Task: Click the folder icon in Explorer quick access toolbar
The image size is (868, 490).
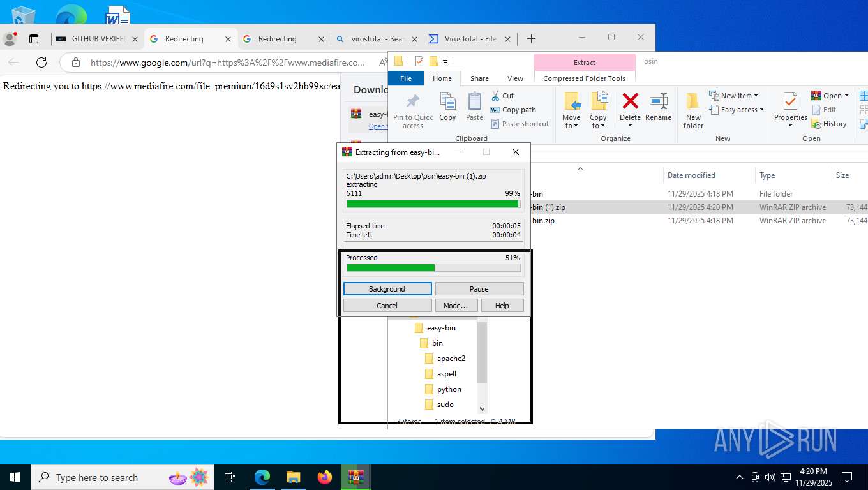Action: pos(398,61)
